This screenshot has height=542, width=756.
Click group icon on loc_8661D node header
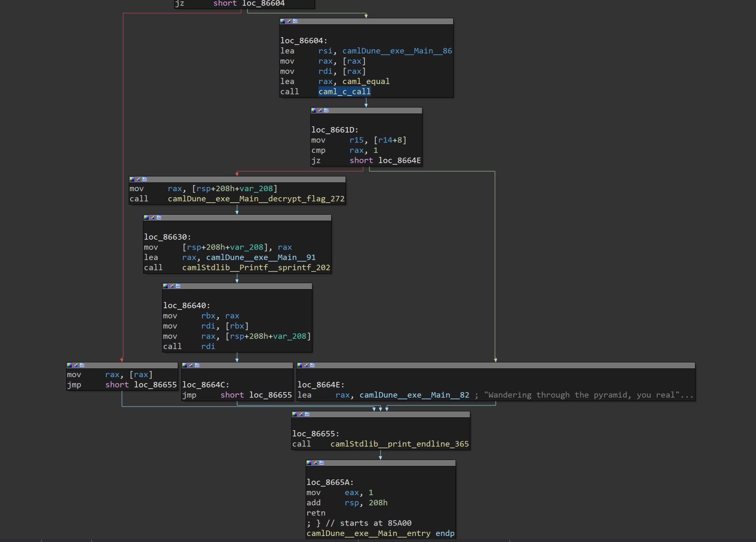coord(326,110)
